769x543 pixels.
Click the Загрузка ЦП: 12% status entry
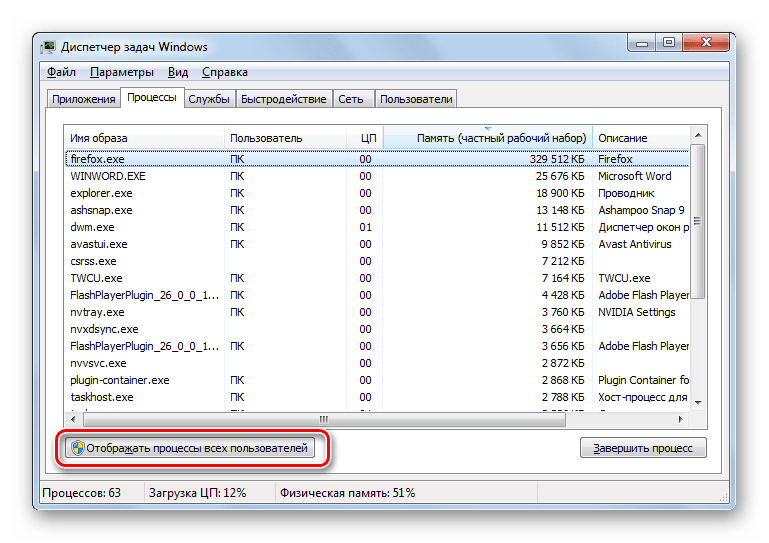click(198, 492)
